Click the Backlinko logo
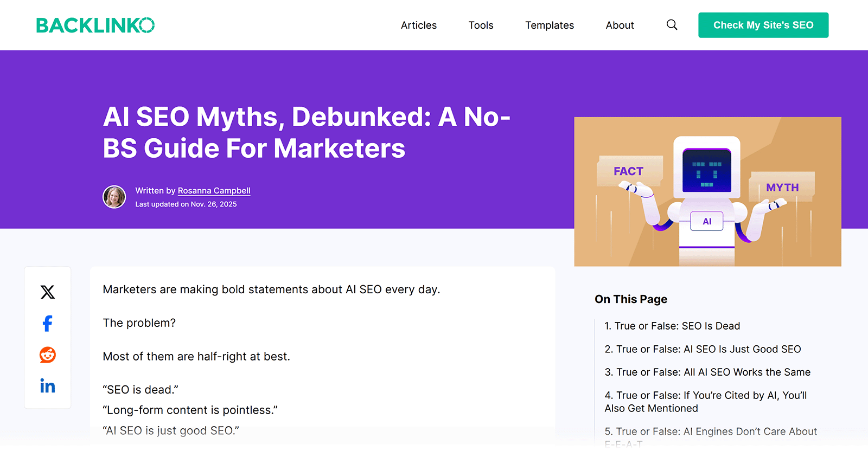Screen dimensions: 868x451 [94, 24]
